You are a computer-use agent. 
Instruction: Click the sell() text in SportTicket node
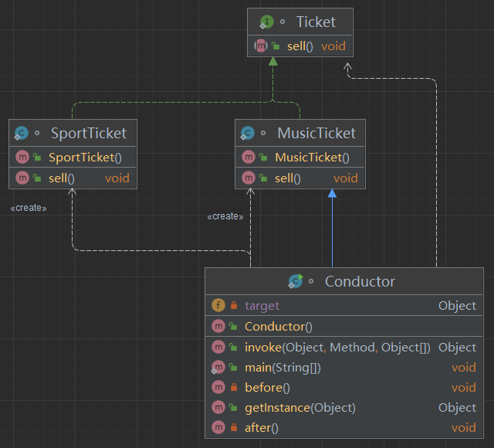[62, 178]
